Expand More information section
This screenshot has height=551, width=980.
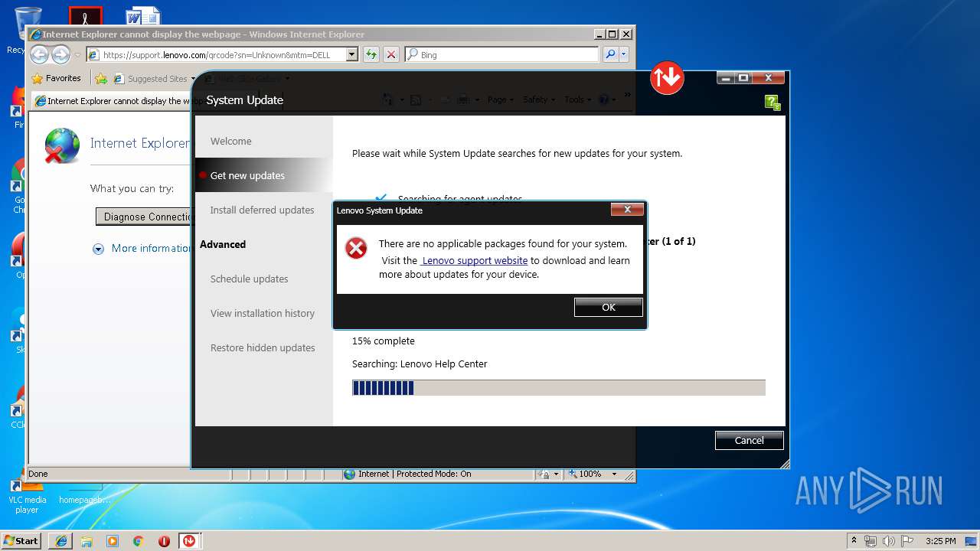[142, 248]
